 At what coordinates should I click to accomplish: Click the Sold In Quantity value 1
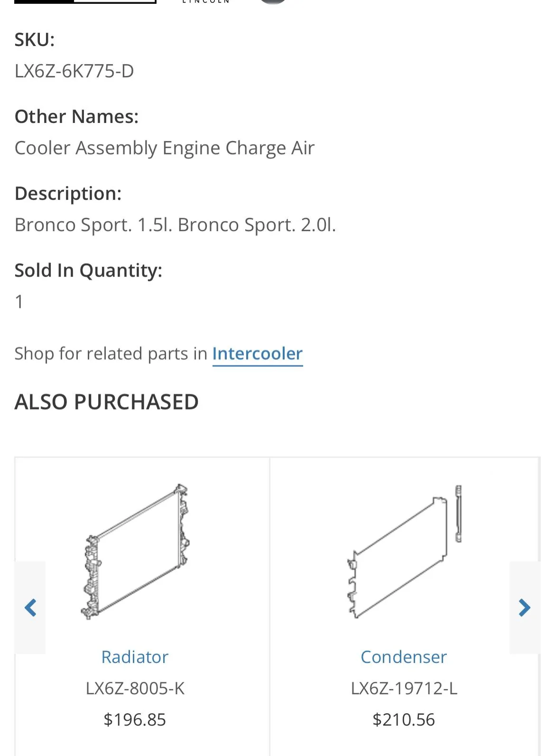point(19,302)
